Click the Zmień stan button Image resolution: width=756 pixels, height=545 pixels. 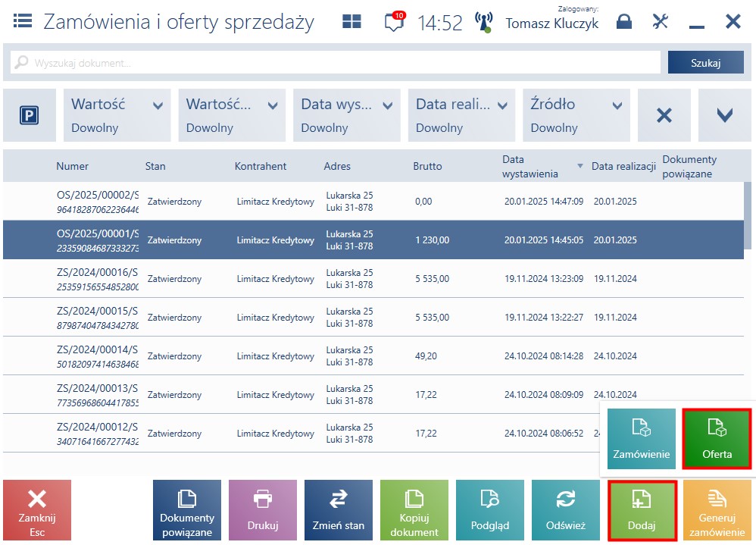pos(339,510)
